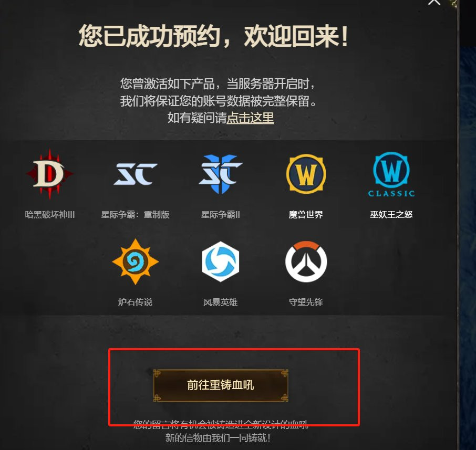Click the 风暴英雄 label
Image resolution: width=476 pixels, height=450 pixels.
221,302
